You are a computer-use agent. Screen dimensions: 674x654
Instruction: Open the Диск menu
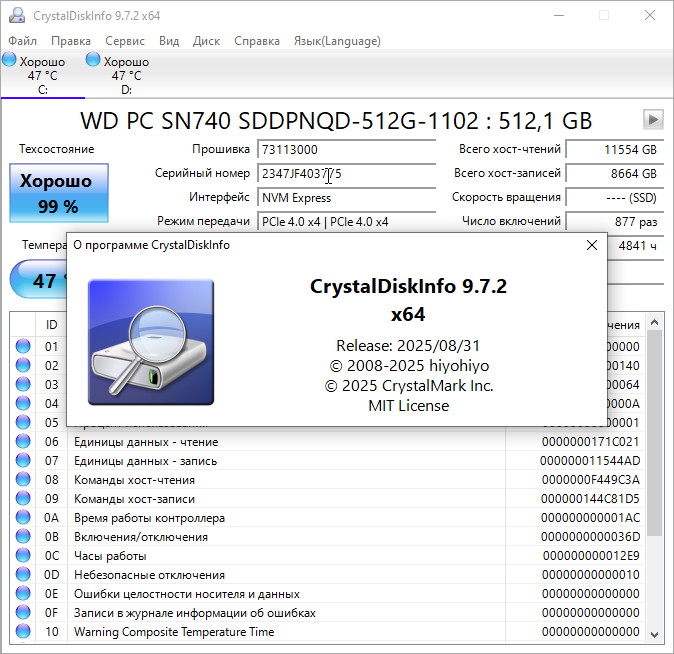206,41
